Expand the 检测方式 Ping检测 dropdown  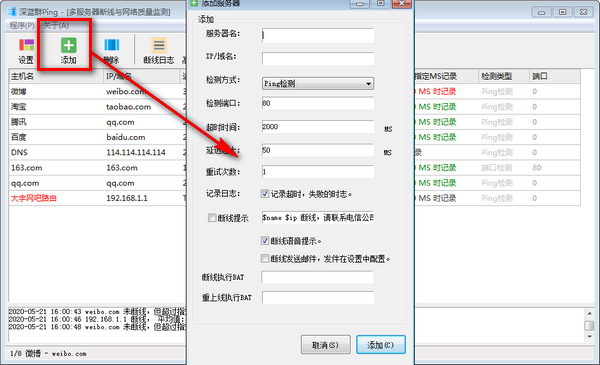point(318,83)
